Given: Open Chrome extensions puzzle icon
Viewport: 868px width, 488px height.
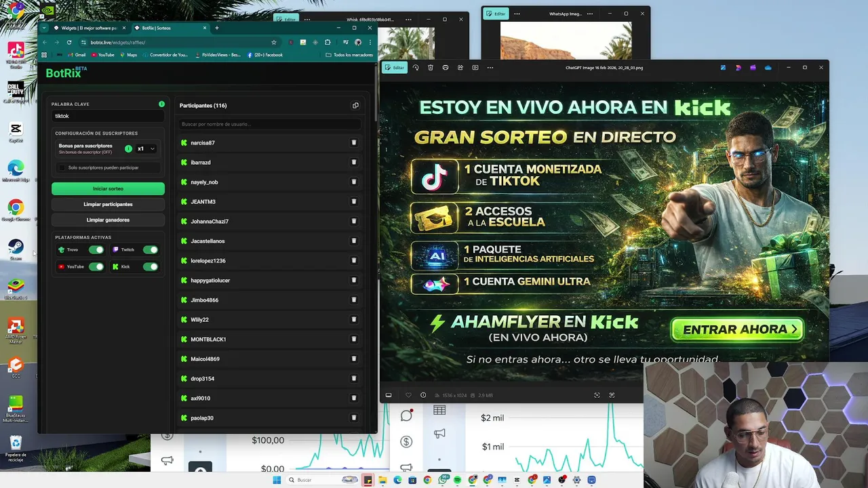Looking at the screenshot, I should point(328,42).
